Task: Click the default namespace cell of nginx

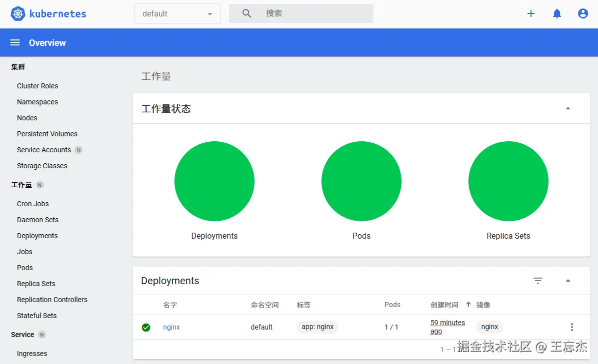Action: click(x=261, y=327)
